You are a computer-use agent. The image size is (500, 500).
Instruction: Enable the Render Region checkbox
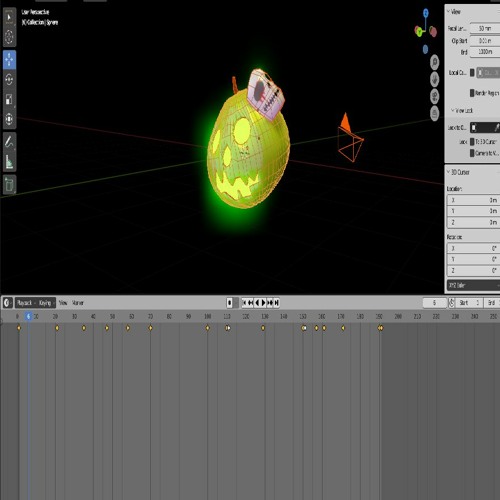click(472, 93)
